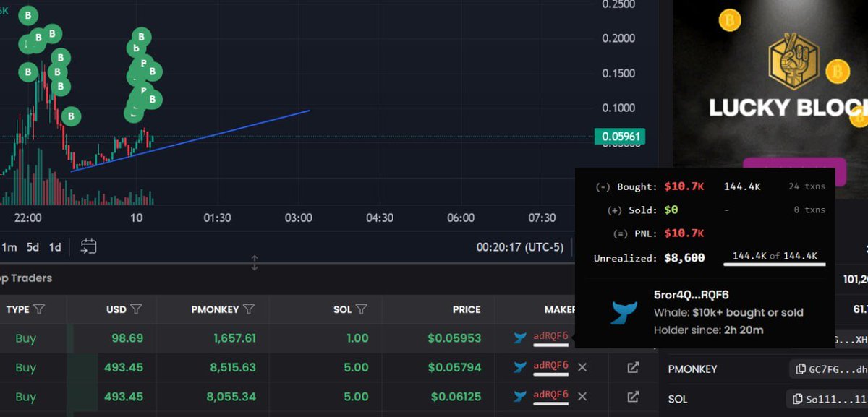Open maker adRQF6 in the $0.06125 row
The image size is (868, 417).
pyautogui.click(x=550, y=395)
